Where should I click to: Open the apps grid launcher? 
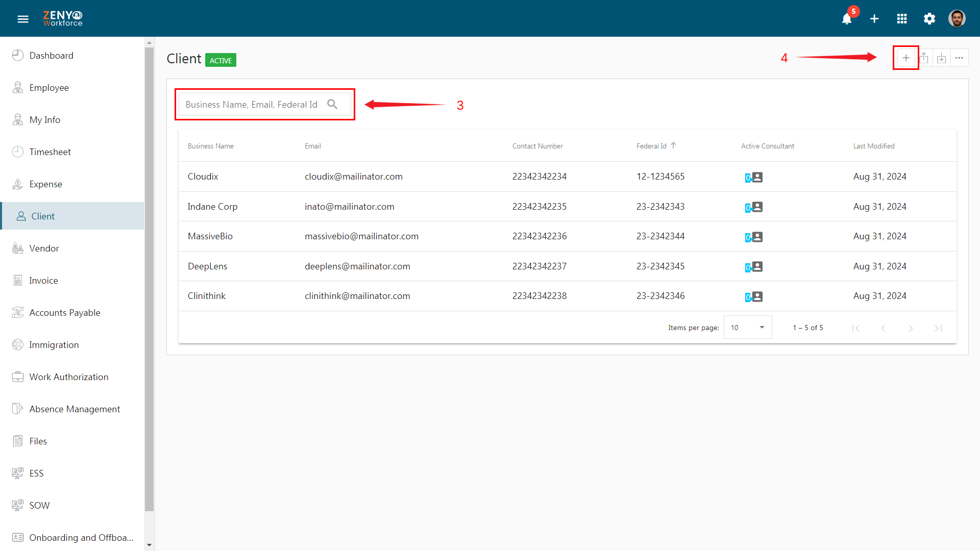[902, 19]
